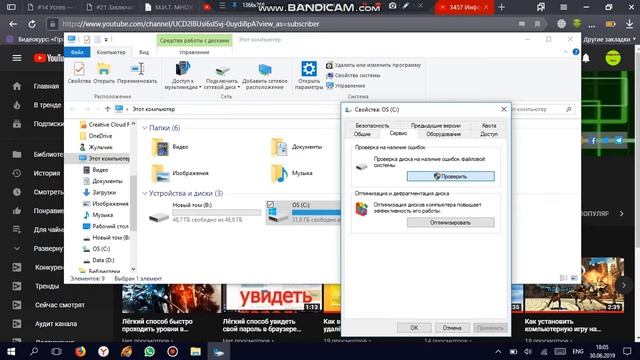
Task: Click the YouTube account avatar
Action: pyautogui.click(x=613, y=58)
